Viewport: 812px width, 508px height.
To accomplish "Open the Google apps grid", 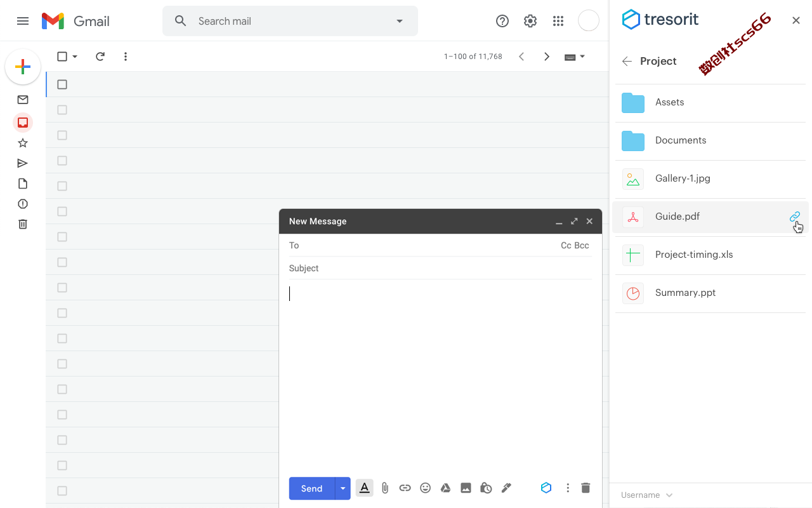I will 558,21.
